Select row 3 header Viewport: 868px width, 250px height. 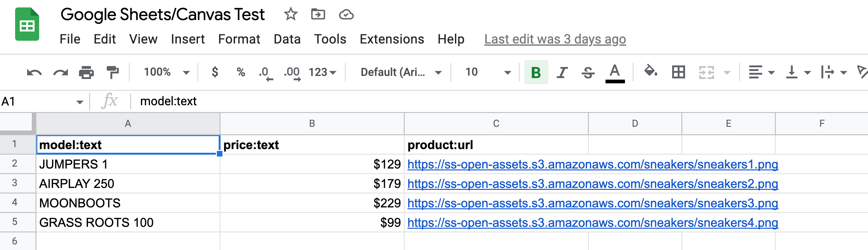pyautogui.click(x=18, y=183)
